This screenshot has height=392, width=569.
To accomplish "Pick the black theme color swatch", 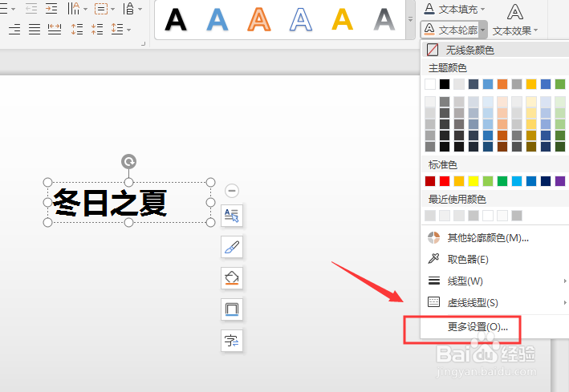I will tap(445, 84).
